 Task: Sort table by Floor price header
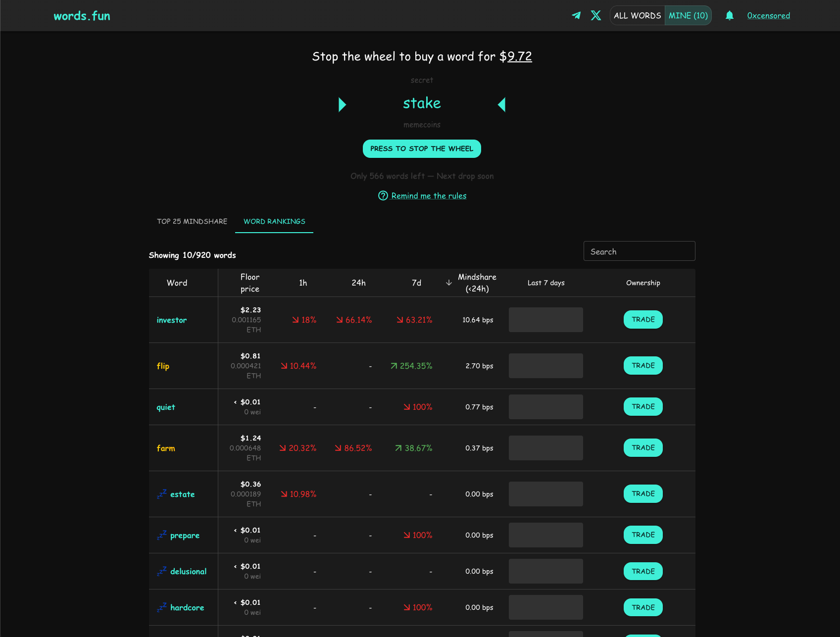(249, 283)
